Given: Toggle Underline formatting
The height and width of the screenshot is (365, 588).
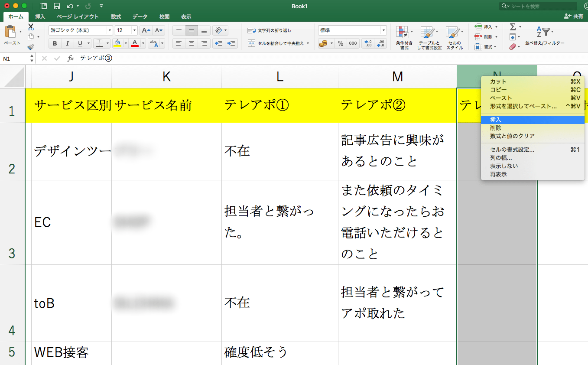Looking at the screenshot, I should [80, 43].
